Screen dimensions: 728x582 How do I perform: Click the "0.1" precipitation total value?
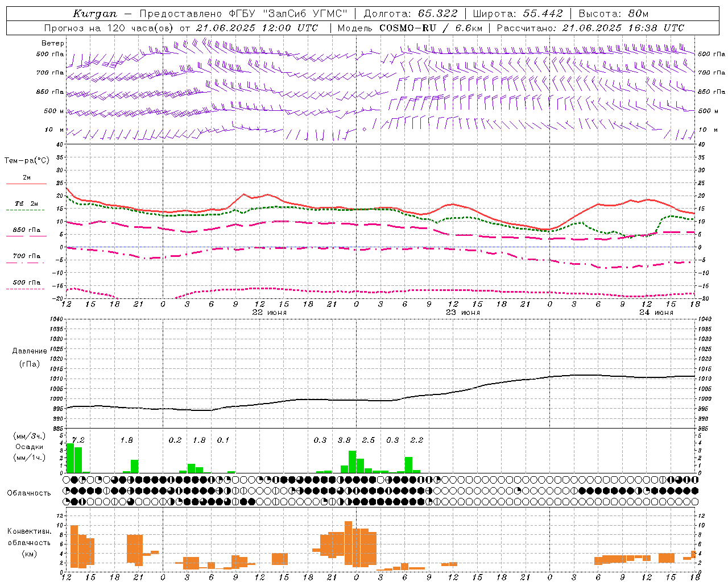(x=223, y=440)
